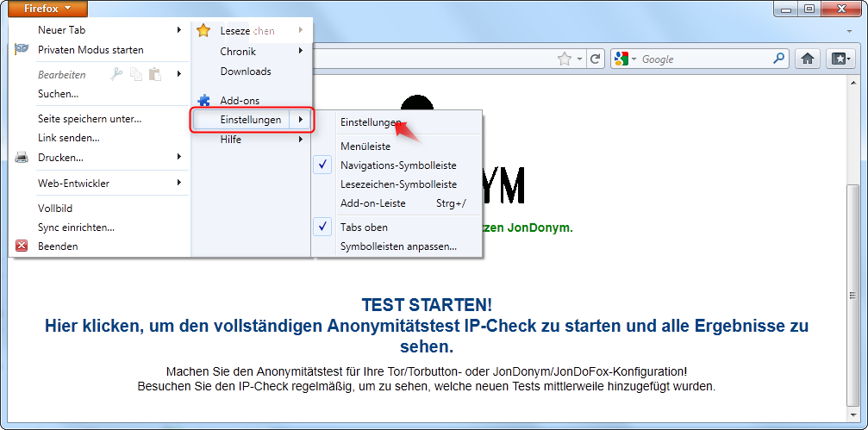Toggle the Add-on-Leiste option

click(373, 203)
